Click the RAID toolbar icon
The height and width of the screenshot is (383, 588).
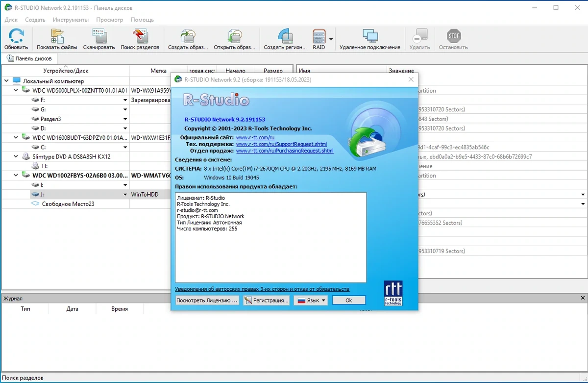coord(319,36)
